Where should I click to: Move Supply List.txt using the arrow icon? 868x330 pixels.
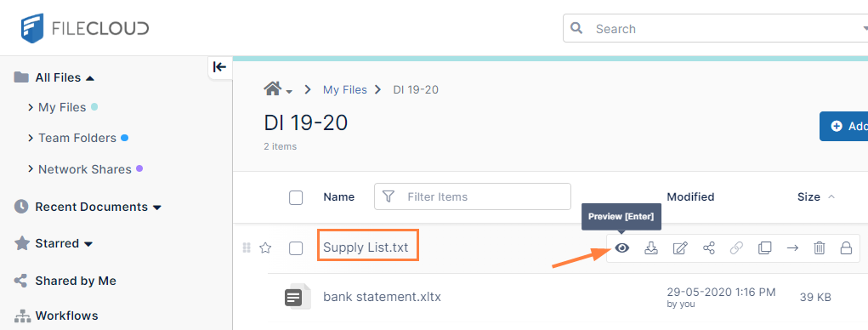point(792,248)
